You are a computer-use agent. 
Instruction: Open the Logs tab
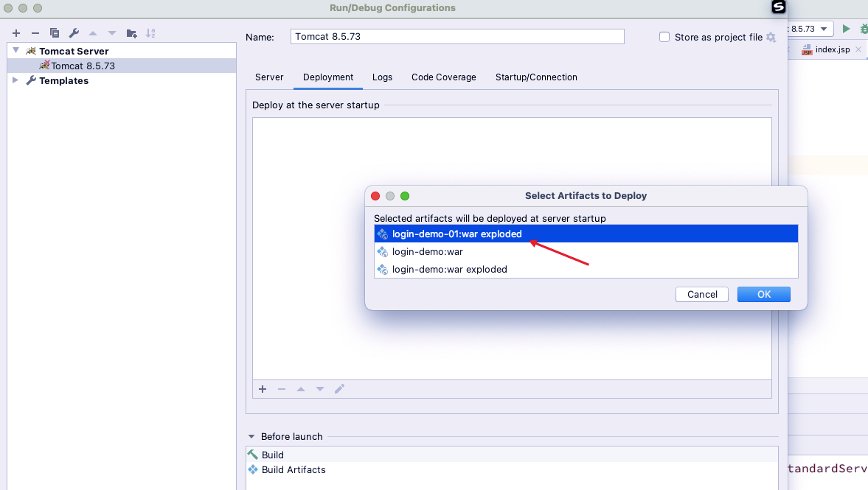click(x=382, y=77)
